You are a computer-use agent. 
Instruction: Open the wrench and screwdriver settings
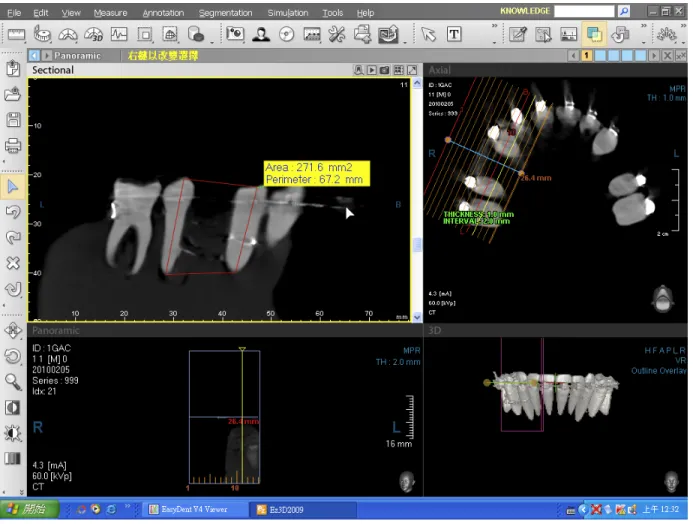click(337, 34)
